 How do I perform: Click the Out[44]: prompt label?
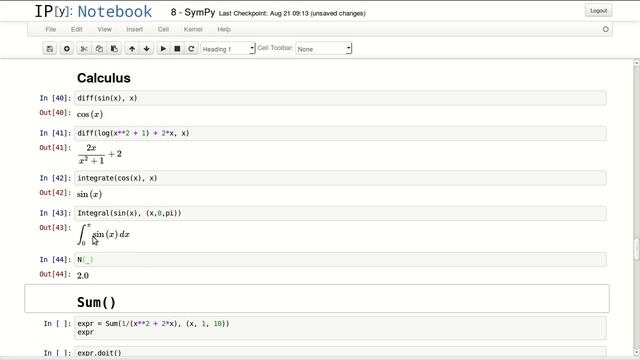[x=55, y=274]
